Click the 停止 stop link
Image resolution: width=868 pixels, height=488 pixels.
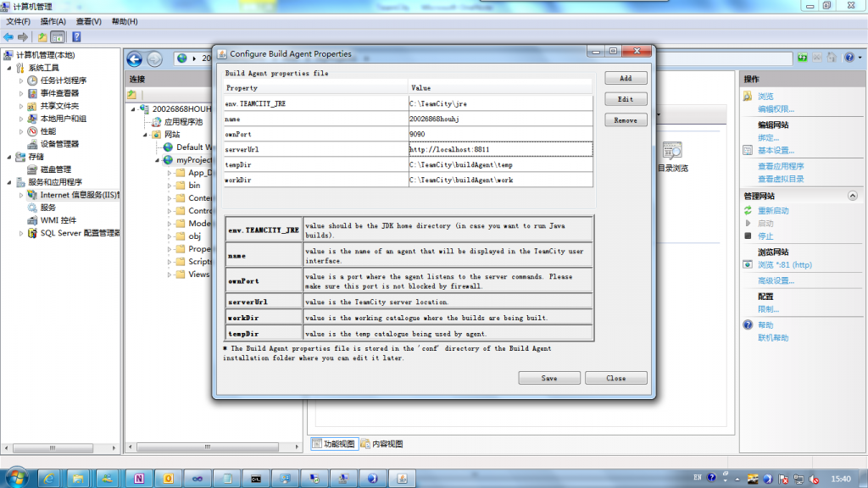765,236
